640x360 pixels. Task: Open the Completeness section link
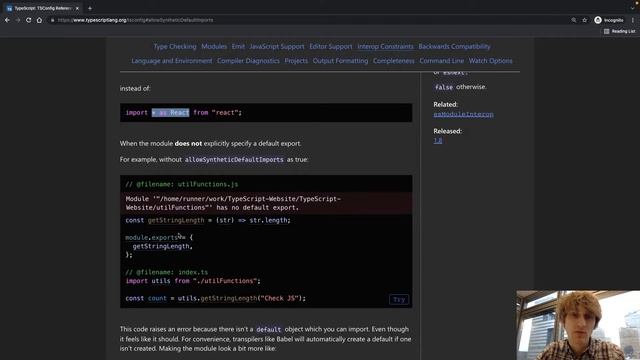coord(393,61)
